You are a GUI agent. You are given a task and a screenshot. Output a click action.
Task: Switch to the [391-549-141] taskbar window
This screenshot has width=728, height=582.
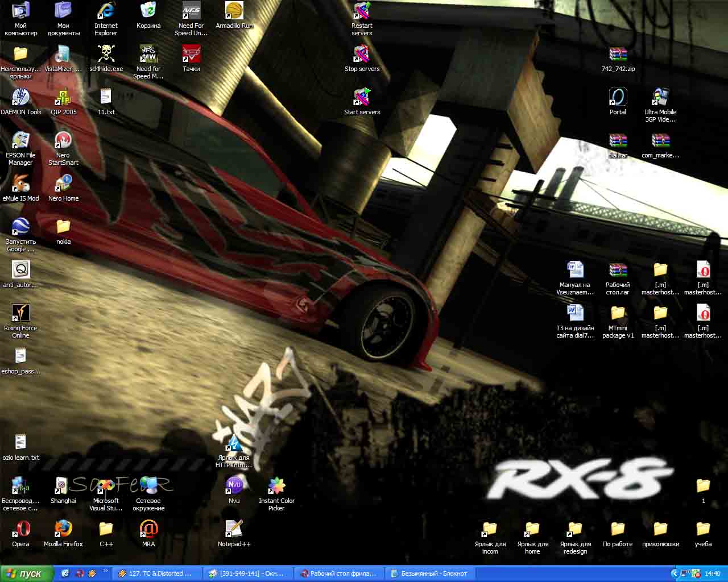coord(248,573)
